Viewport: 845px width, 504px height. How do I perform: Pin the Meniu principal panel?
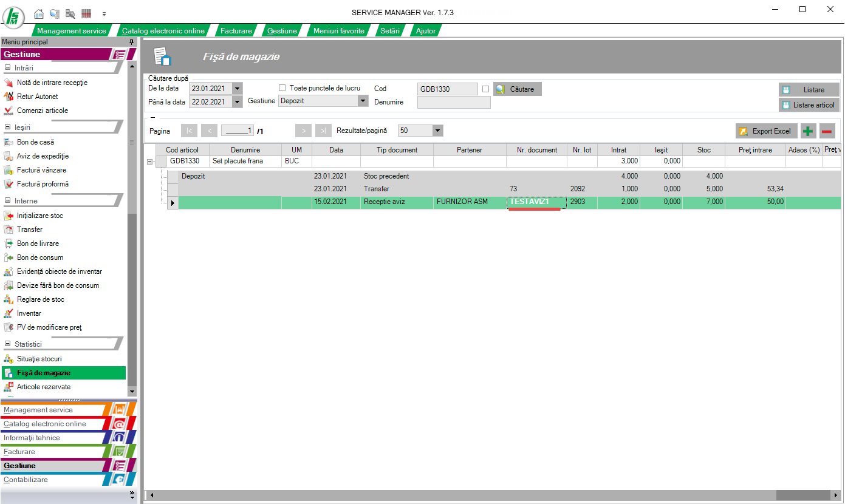tap(132, 42)
